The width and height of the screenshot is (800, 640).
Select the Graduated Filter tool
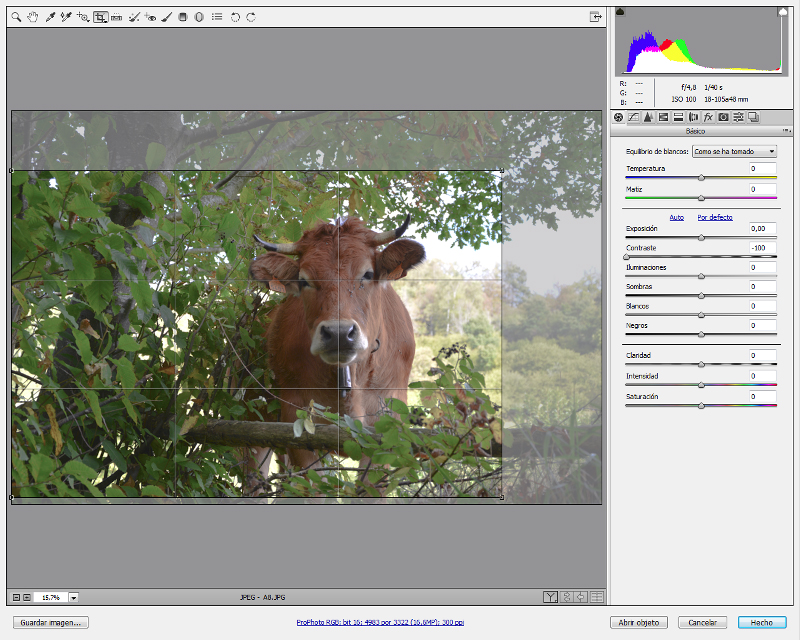point(183,17)
